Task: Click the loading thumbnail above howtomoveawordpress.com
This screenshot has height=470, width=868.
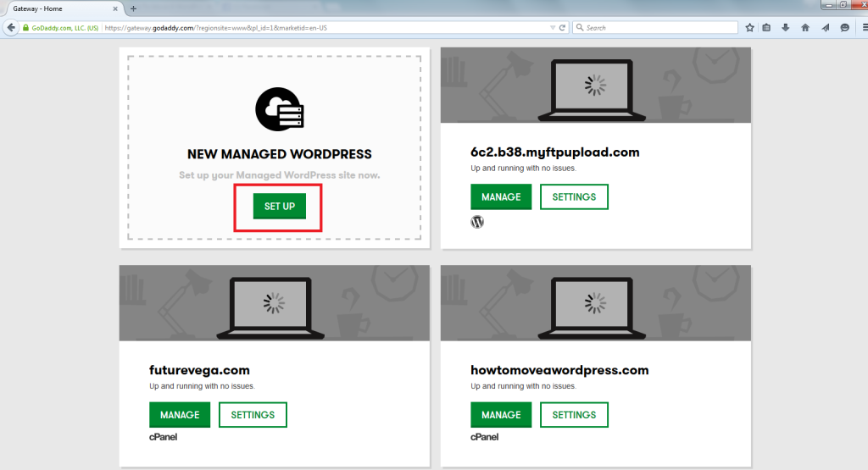Action: tap(596, 303)
